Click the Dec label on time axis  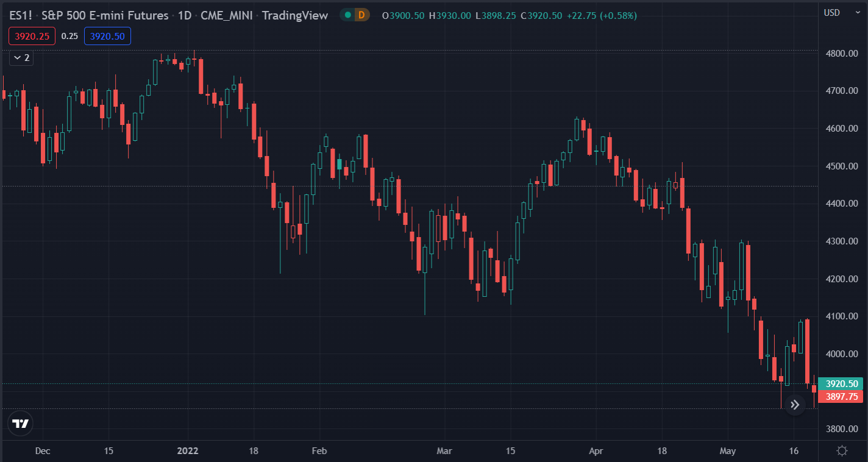43,451
